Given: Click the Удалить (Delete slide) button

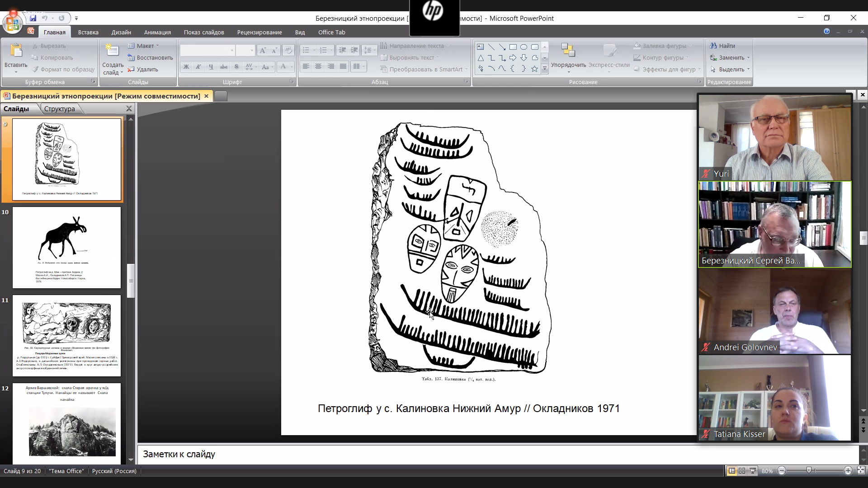Looking at the screenshot, I should click(143, 69).
